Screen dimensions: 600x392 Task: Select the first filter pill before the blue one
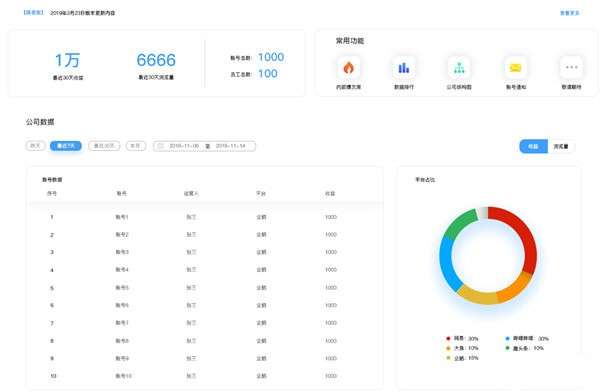[x=36, y=146]
